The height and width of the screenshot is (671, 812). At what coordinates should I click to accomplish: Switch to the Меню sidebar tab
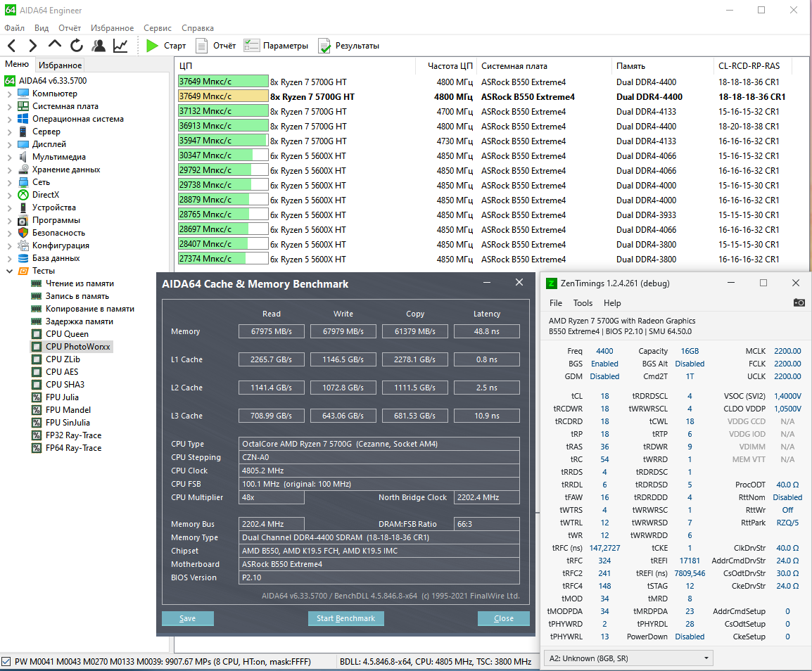coord(17,64)
